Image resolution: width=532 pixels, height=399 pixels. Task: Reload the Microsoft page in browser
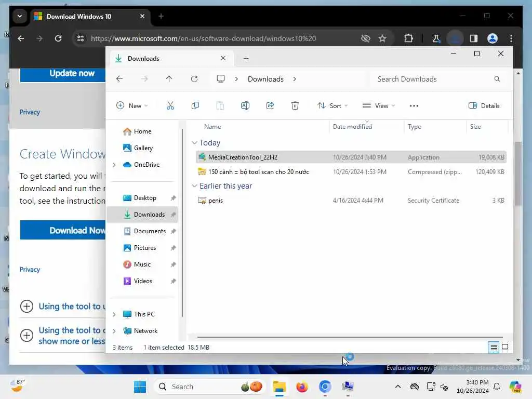click(x=58, y=38)
